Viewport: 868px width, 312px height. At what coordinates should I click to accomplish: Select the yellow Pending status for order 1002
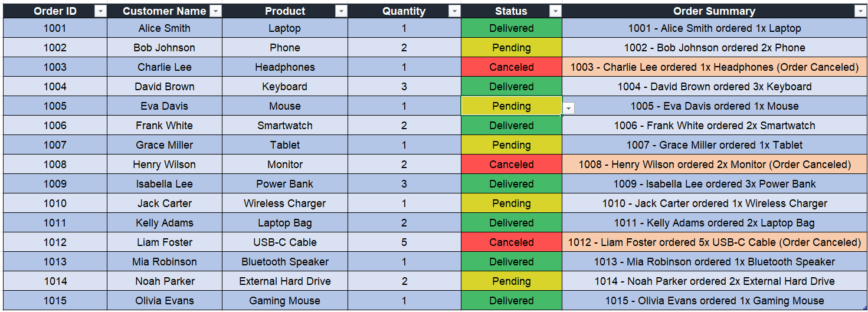pyautogui.click(x=511, y=48)
